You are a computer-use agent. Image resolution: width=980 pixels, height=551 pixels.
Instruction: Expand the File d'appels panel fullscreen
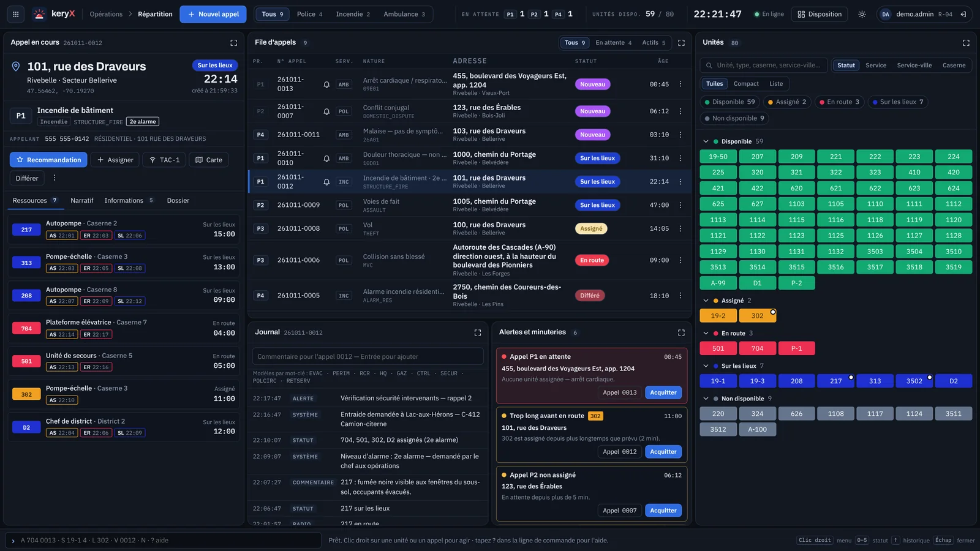tap(681, 43)
